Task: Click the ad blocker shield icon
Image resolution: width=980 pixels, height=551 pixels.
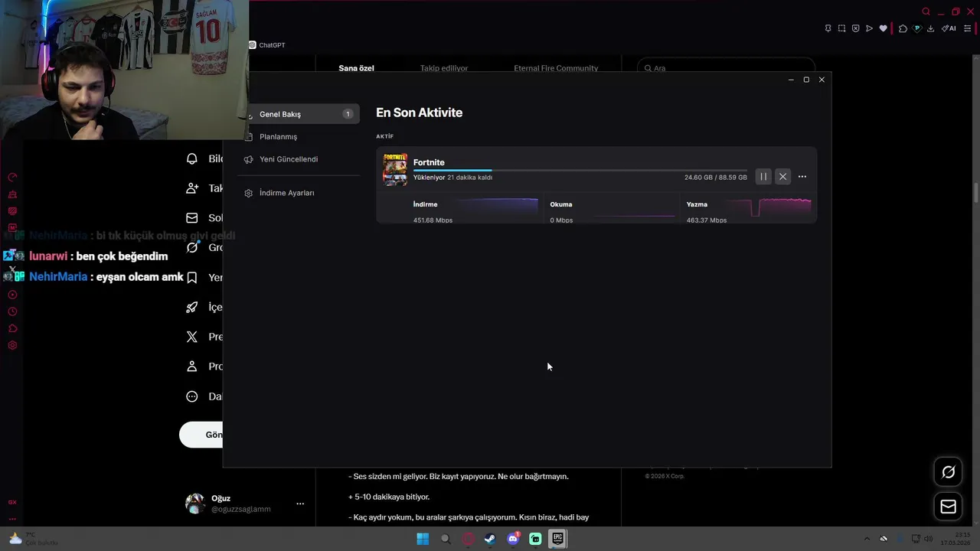Action: click(x=855, y=28)
